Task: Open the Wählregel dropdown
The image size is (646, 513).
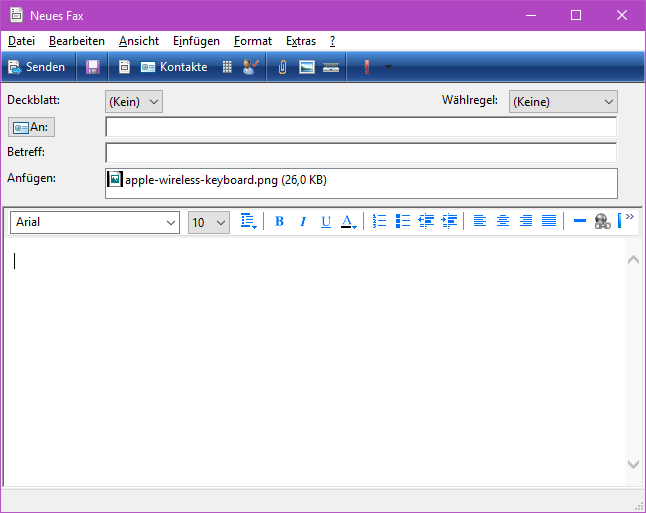Action: point(563,101)
